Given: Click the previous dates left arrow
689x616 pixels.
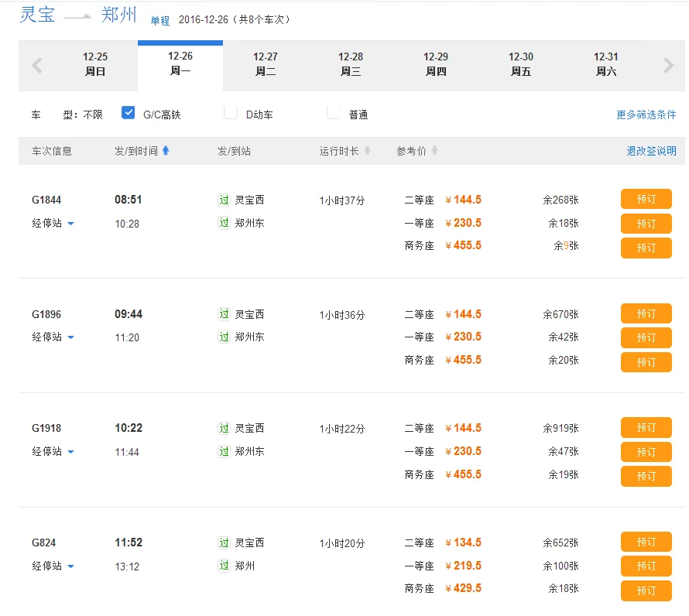Looking at the screenshot, I should 36,66.
